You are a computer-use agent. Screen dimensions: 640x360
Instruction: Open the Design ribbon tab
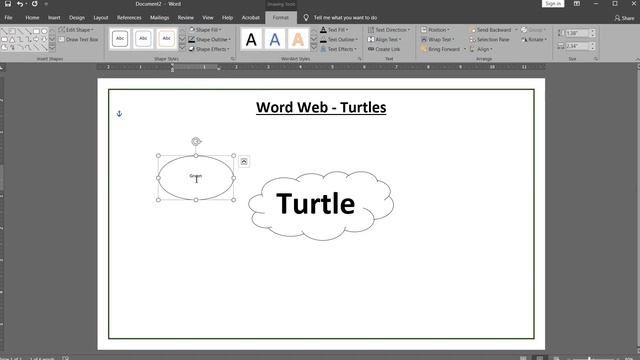coord(77,18)
